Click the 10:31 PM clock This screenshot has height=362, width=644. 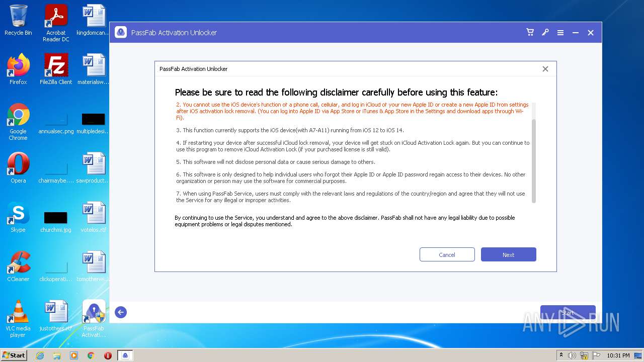[x=618, y=355]
